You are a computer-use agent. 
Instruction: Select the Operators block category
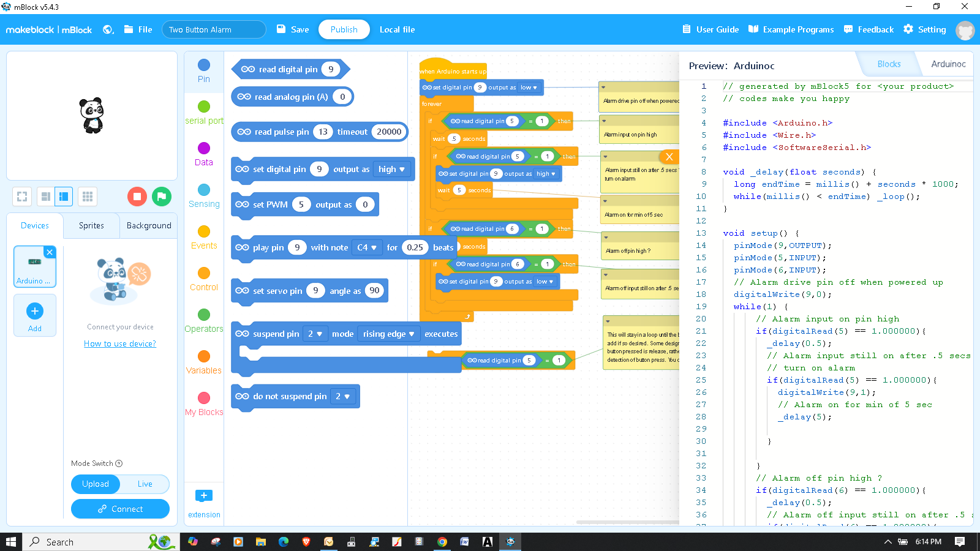pos(204,321)
